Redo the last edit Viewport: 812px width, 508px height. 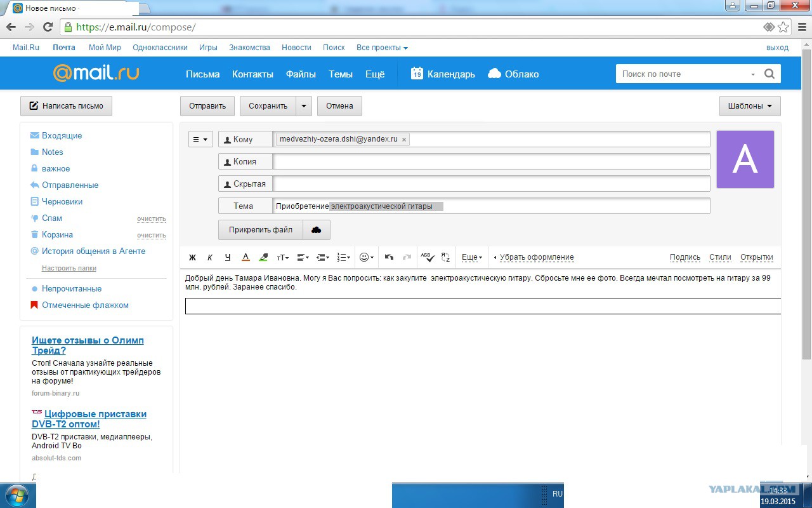tap(407, 258)
